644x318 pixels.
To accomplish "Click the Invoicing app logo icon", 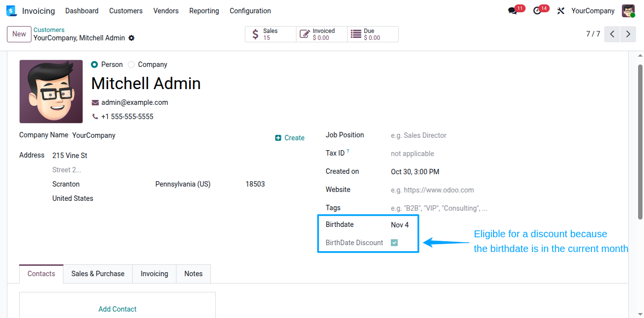I will tap(11, 11).
